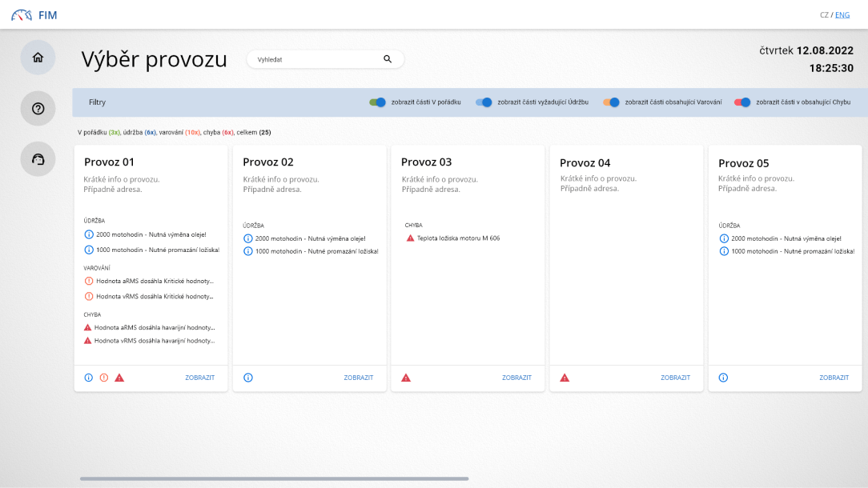This screenshot has height=488, width=868.
Task: Click the Vyhledat search input field
Action: coord(316,59)
